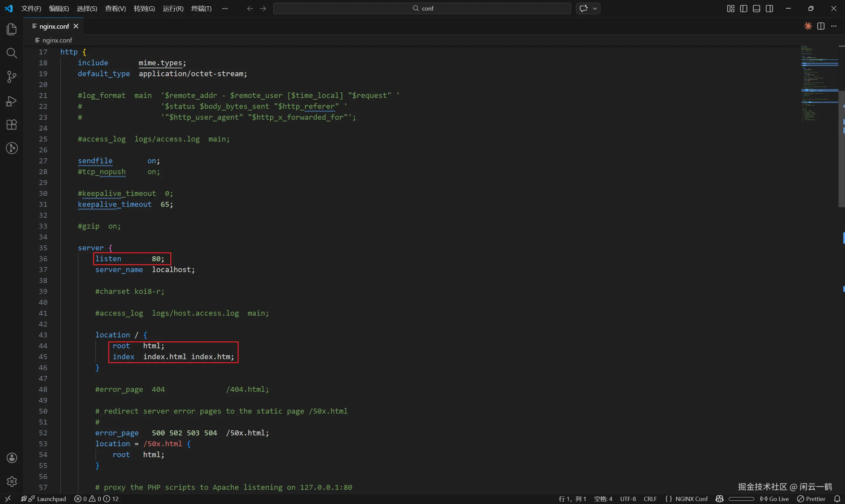This screenshot has height=504, width=845.
Task: Open the 终端(T) menu
Action: pyautogui.click(x=201, y=9)
